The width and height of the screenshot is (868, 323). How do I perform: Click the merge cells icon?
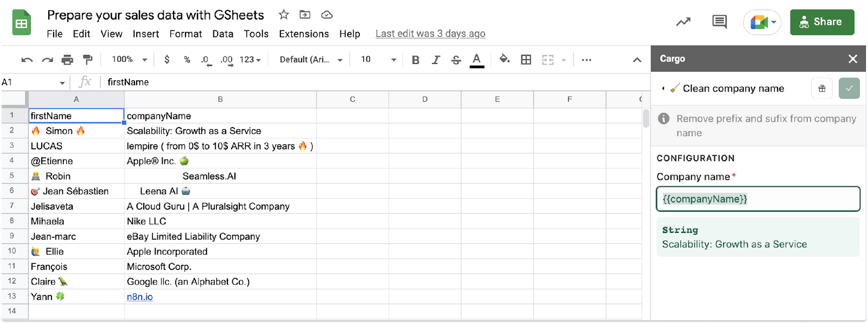tap(548, 60)
